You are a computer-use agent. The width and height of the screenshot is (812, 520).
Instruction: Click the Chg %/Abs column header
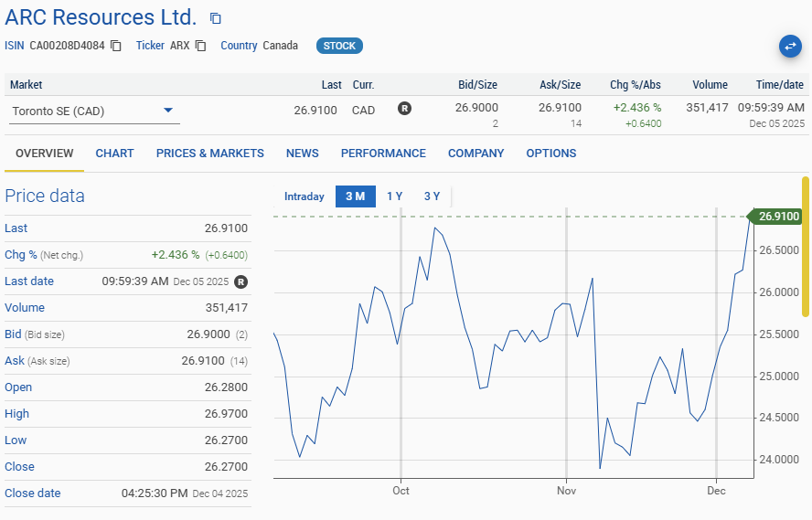coord(635,85)
